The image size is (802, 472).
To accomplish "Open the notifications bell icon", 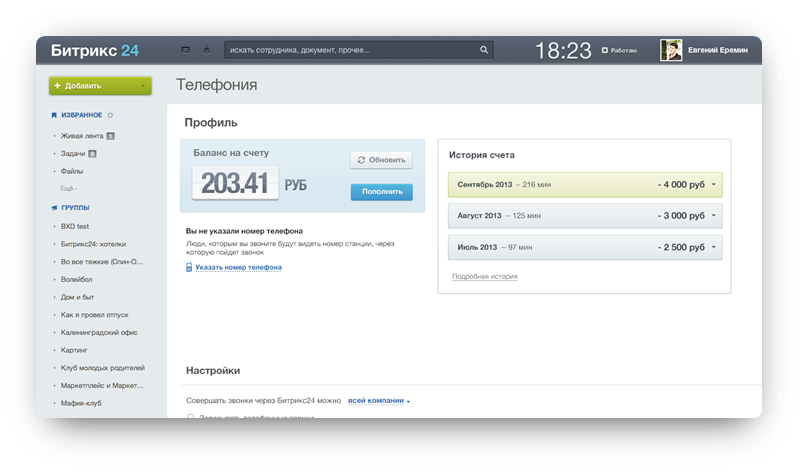I will 207,50.
